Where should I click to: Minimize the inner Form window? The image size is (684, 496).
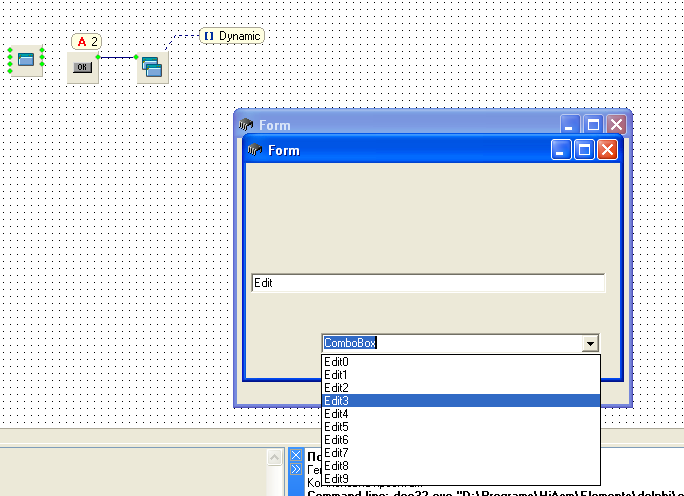click(x=562, y=150)
